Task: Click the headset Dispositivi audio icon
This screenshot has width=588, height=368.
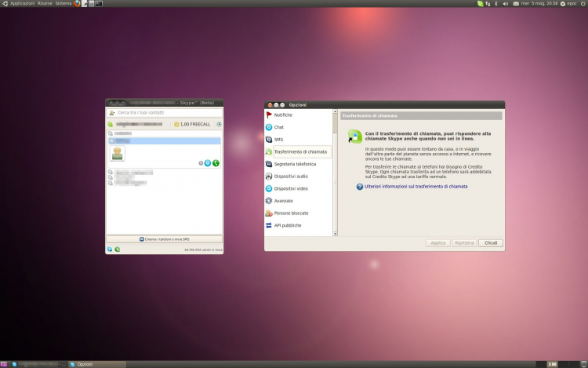Action: point(269,177)
